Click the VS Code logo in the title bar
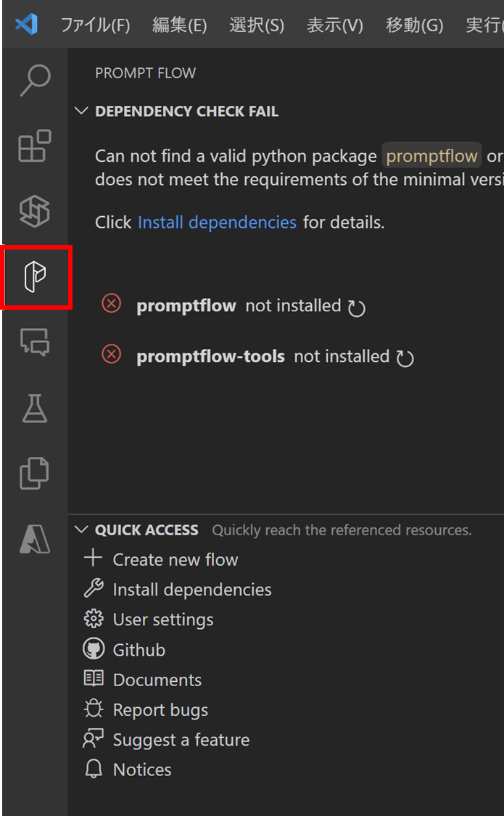Screen dimensions: 504x816 tap(27, 25)
